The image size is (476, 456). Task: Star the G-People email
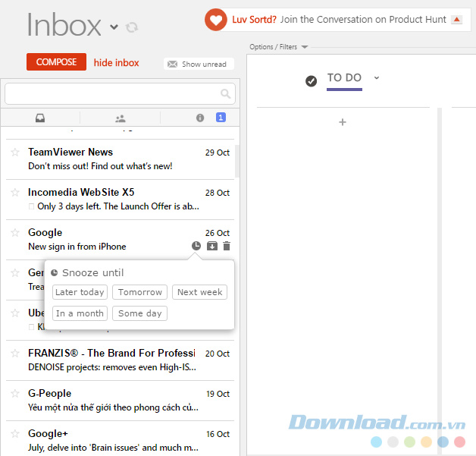click(15, 394)
